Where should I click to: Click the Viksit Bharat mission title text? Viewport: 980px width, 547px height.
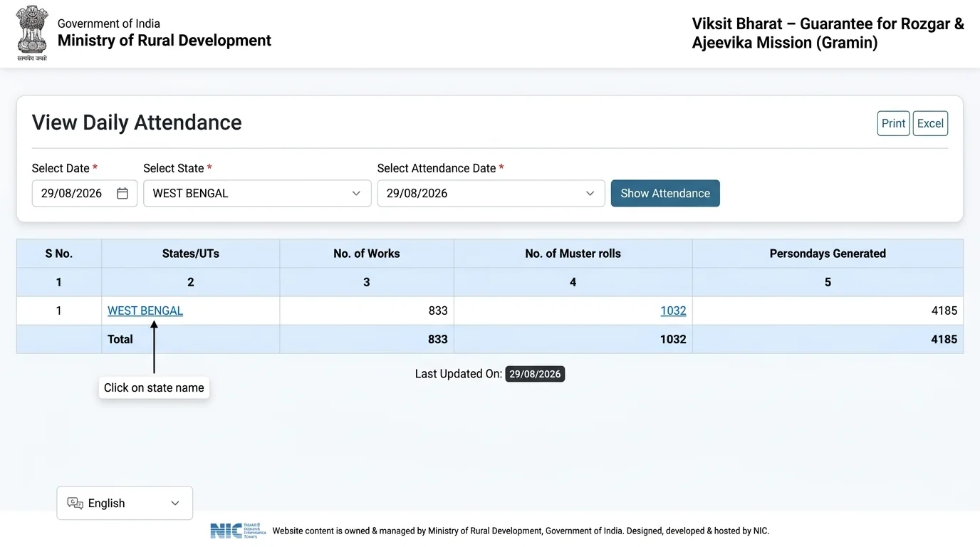pyautogui.click(x=828, y=33)
